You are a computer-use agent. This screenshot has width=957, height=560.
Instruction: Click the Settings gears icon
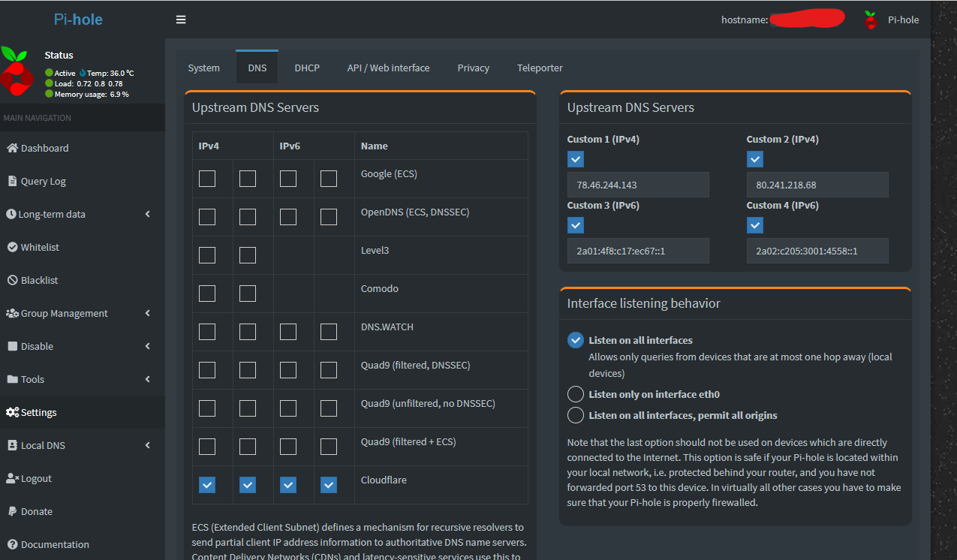click(x=13, y=412)
